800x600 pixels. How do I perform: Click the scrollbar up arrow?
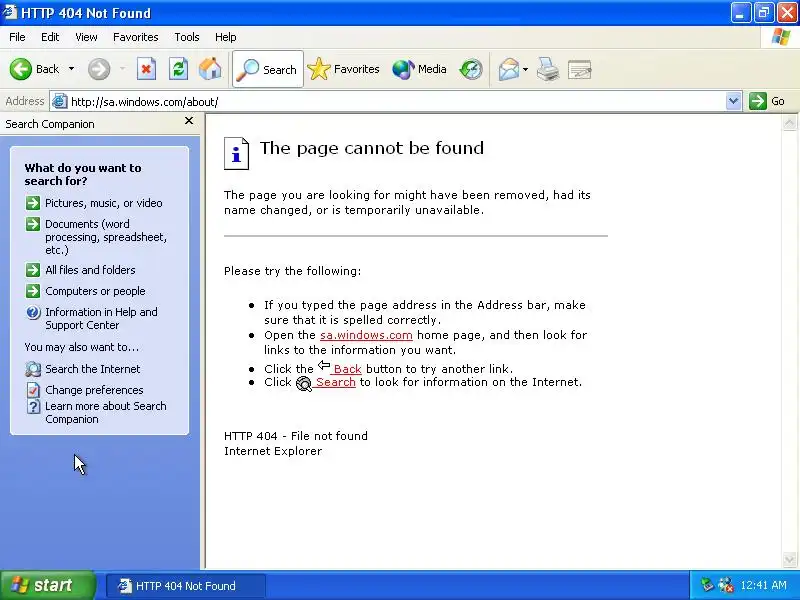(x=789, y=122)
